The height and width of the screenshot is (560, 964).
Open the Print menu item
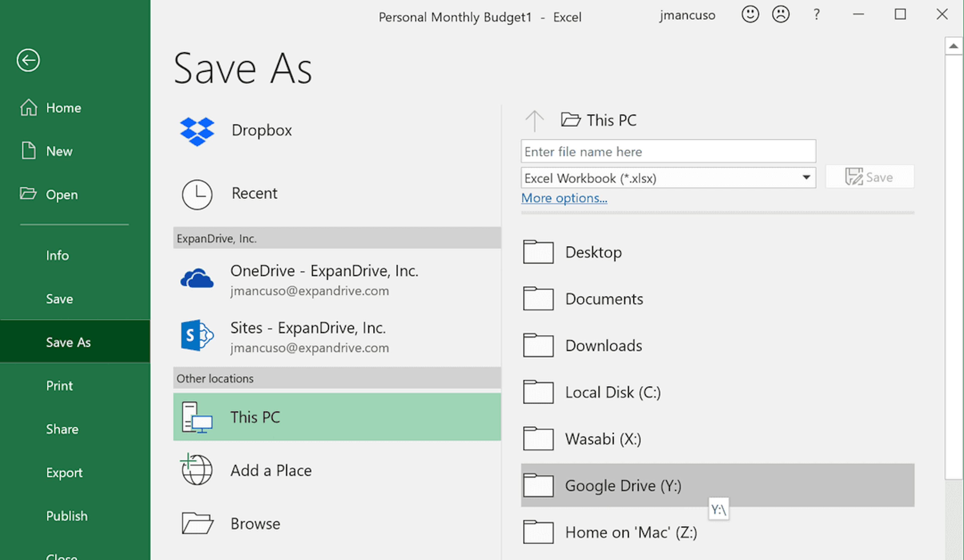[59, 386]
